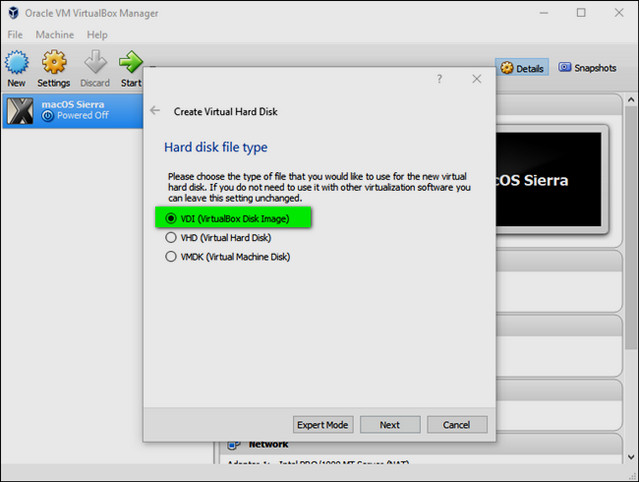Select VDI (VirtualBox Disk Image) option
The height and width of the screenshot is (482, 639).
pos(227,219)
